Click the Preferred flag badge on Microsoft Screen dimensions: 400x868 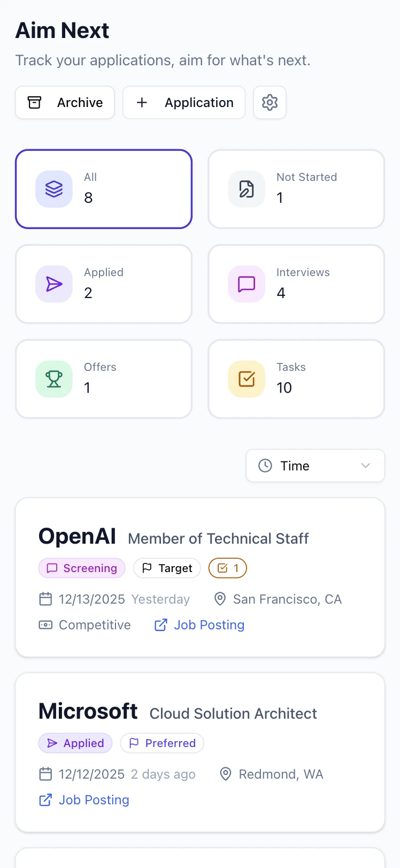click(x=162, y=743)
